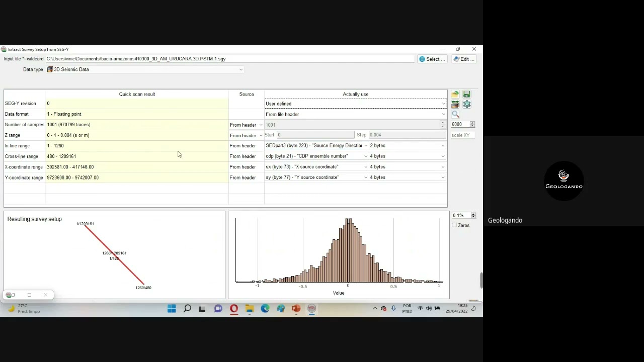Click the red survey line preview

(x=115, y=255)
